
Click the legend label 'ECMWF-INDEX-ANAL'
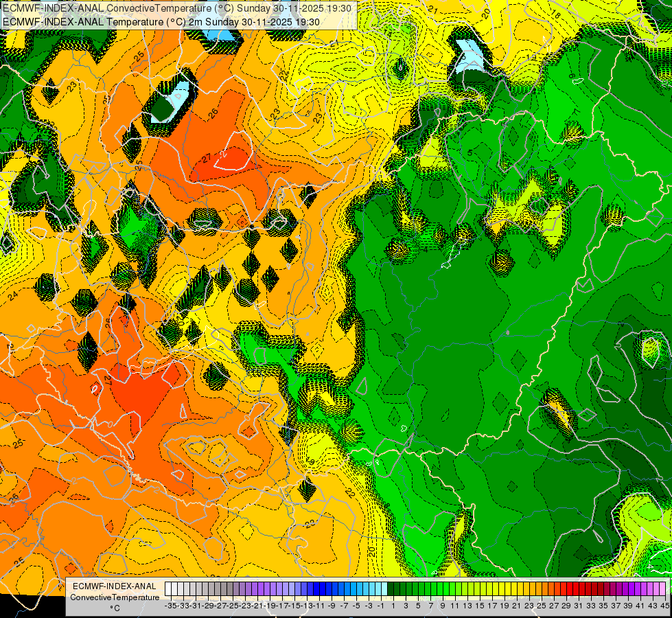(x=115, y=586)
